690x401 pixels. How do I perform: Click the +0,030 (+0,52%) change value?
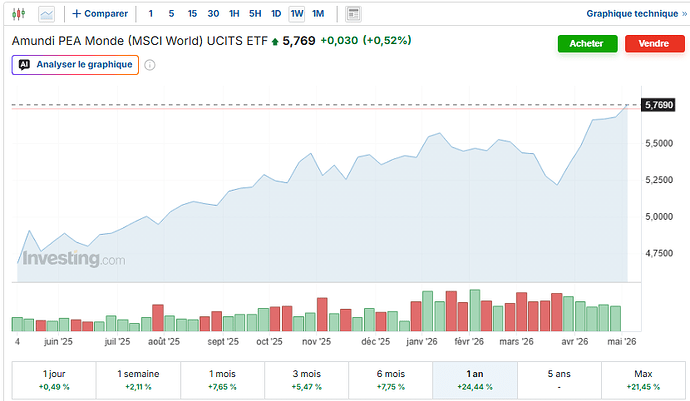pyautogui.click(x=366, y=40)
